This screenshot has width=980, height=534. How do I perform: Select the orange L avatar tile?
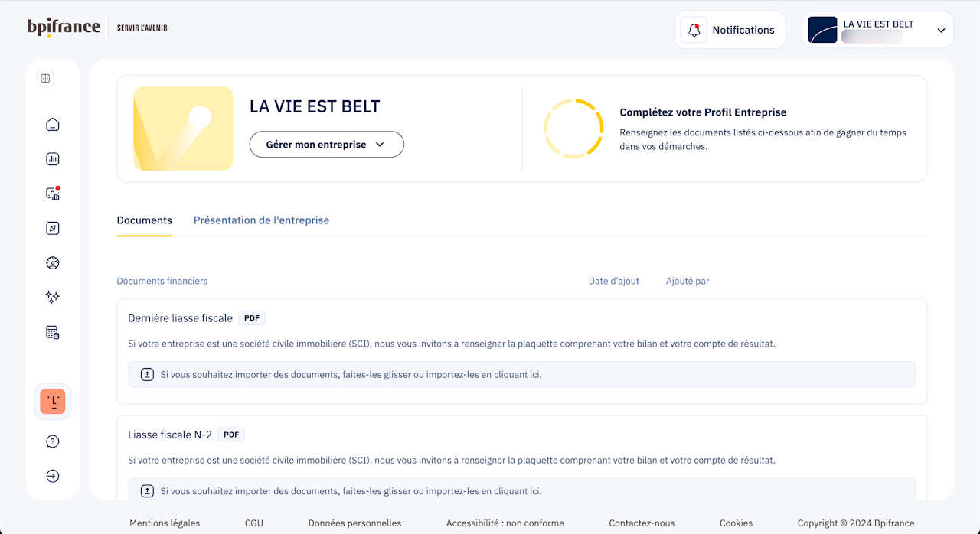53,402
